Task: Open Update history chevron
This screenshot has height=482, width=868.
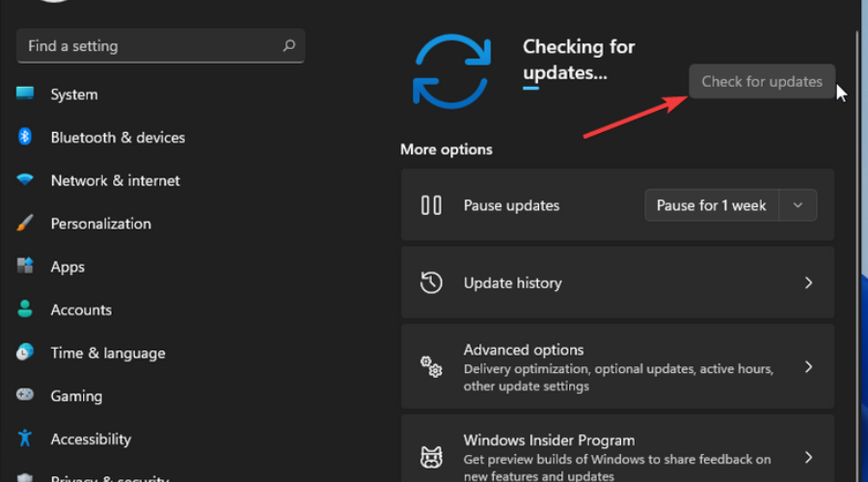Action: (x=809, y=282)
